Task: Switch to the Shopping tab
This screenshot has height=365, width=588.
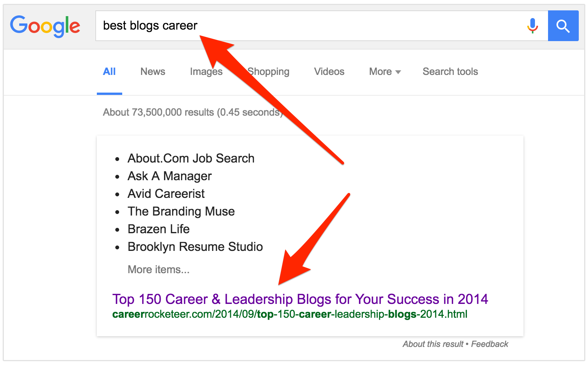Action: point(269,72)
